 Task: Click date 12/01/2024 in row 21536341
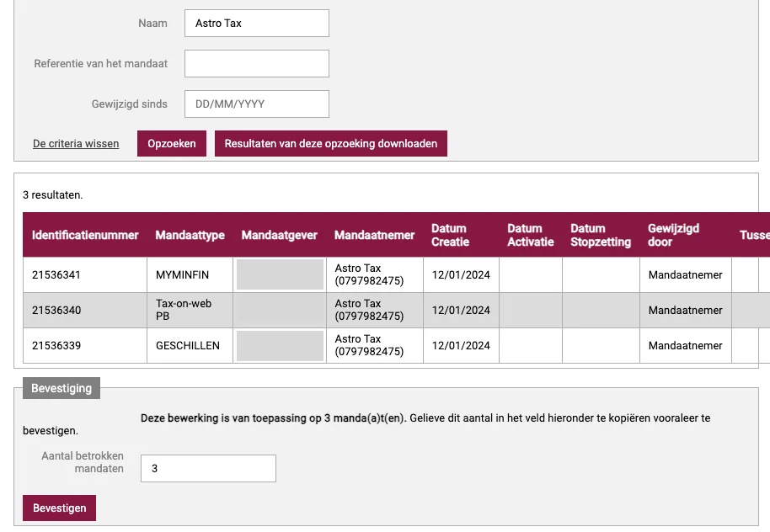pyautogui.click(x=461, y=274)
